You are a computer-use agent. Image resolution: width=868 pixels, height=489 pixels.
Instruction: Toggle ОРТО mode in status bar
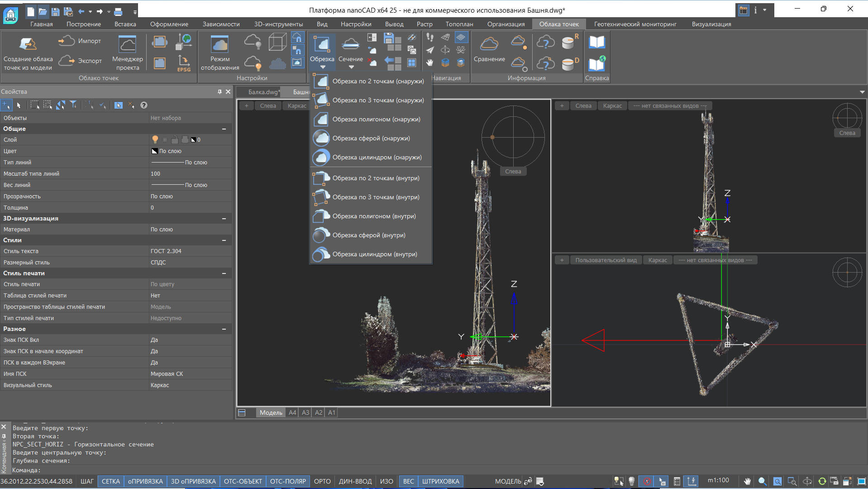point(322,481)
